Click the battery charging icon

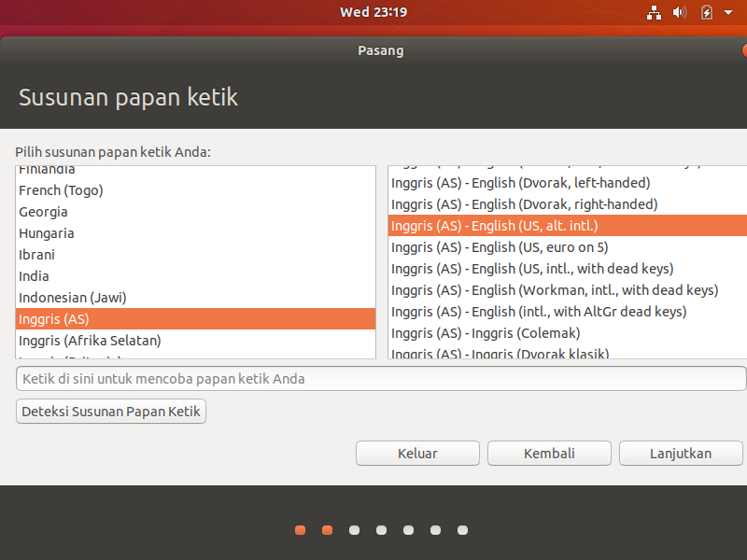coord(707,12)
